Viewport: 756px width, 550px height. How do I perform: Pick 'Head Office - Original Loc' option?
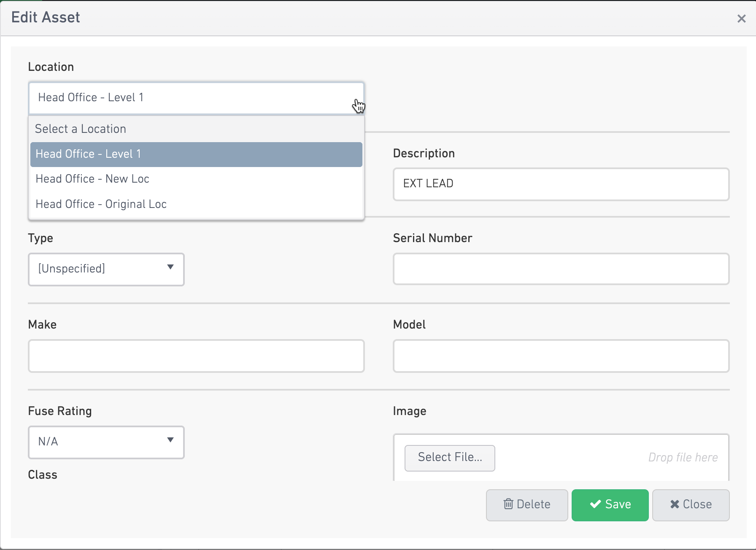pyautogui.click(x=196, y=204)
